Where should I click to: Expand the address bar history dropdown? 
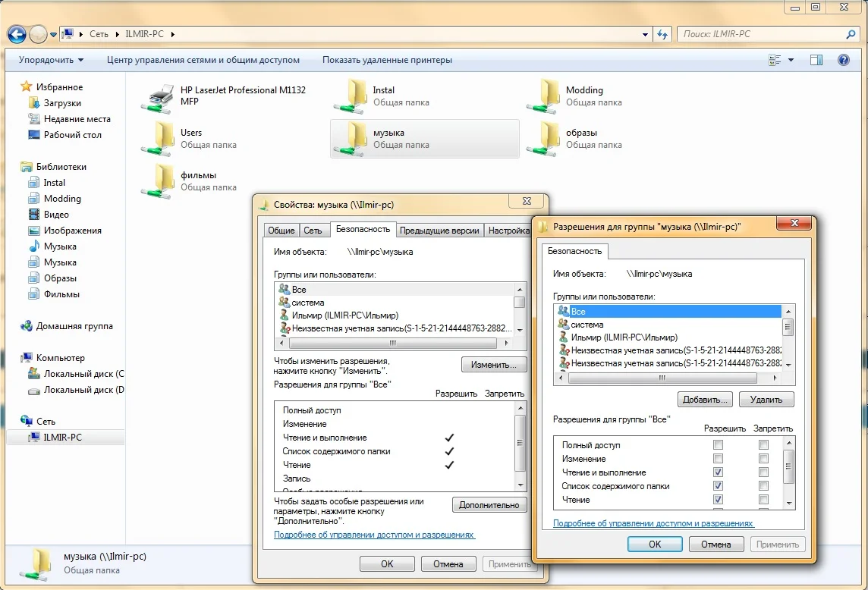[645, 34]
